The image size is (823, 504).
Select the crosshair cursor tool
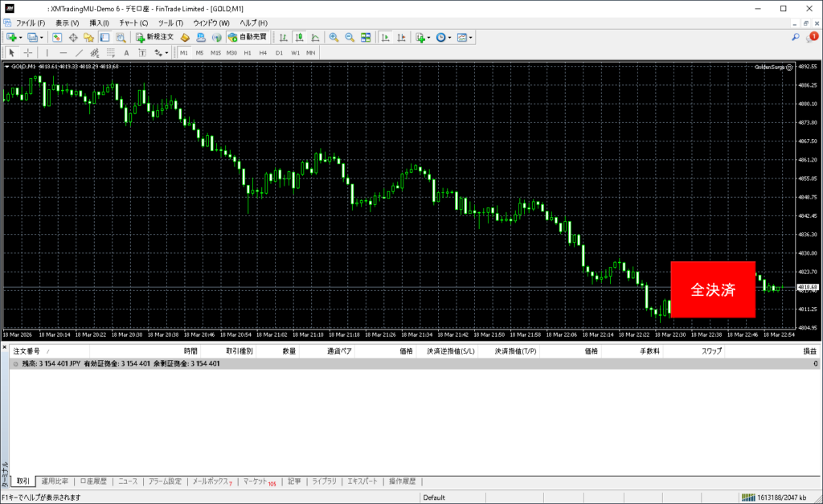point(28,53)
